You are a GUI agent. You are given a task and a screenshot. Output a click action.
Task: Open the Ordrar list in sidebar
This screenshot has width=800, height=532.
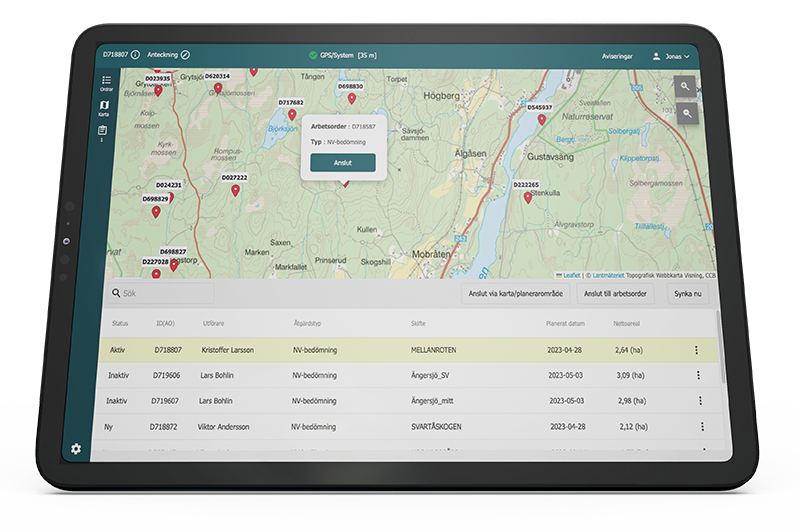coord(106,83)
